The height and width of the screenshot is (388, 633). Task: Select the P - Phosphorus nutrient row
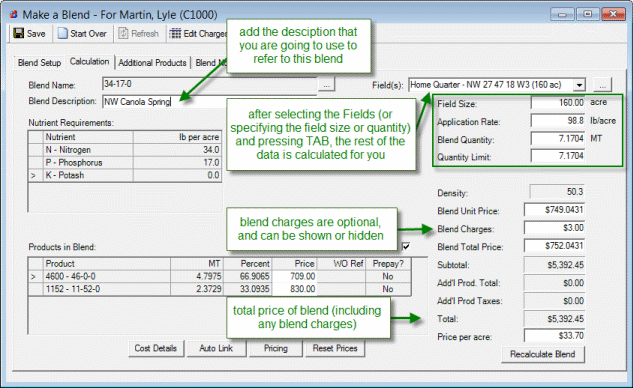click(x=125, y=162)
